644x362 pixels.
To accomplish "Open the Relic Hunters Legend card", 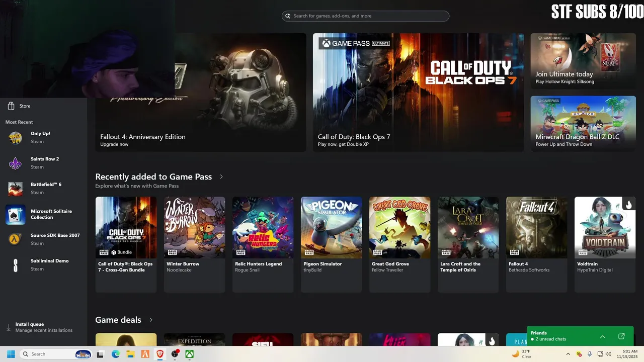I will (263, 244).
